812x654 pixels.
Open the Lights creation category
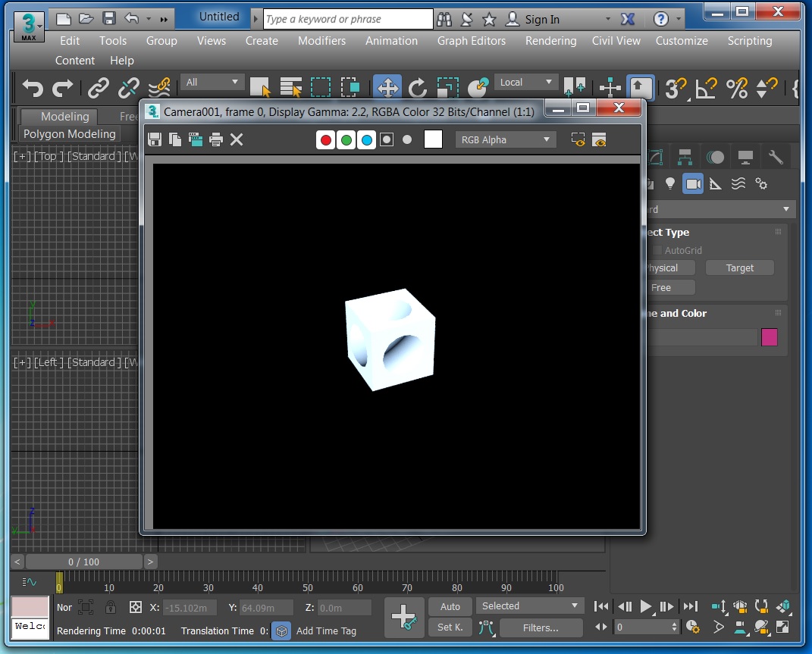click(670, 183)
